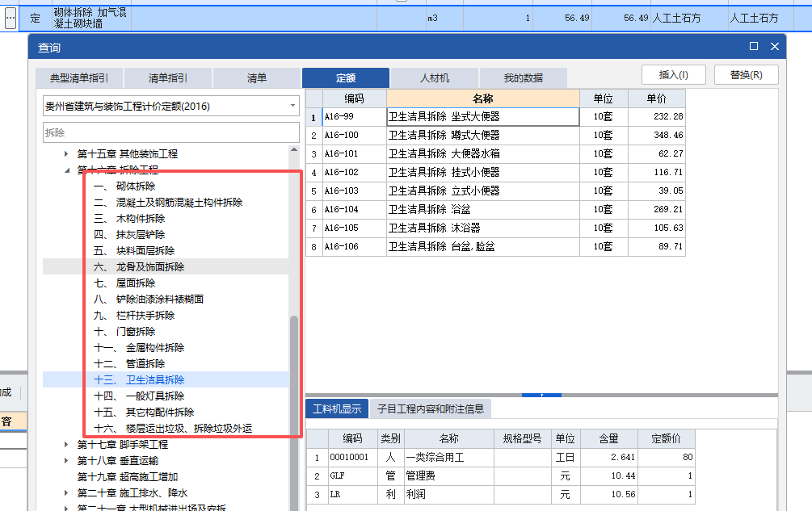Click the tree panel vertical scrollbar thumb
The image size is (812, 511).
(294, 414)
